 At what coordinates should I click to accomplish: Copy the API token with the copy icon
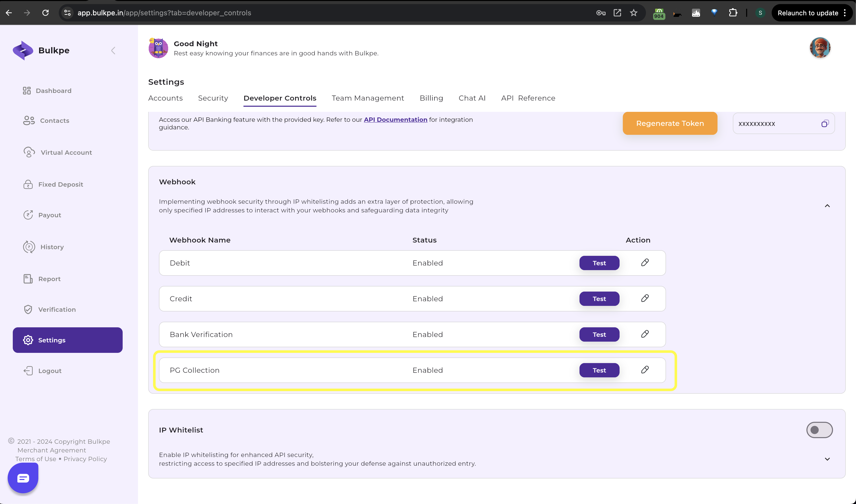(825, 124)
